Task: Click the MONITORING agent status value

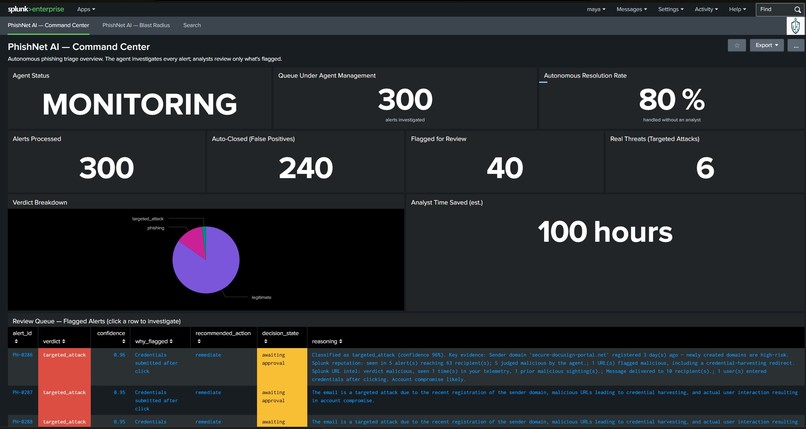Action: (x=139, y=104)
